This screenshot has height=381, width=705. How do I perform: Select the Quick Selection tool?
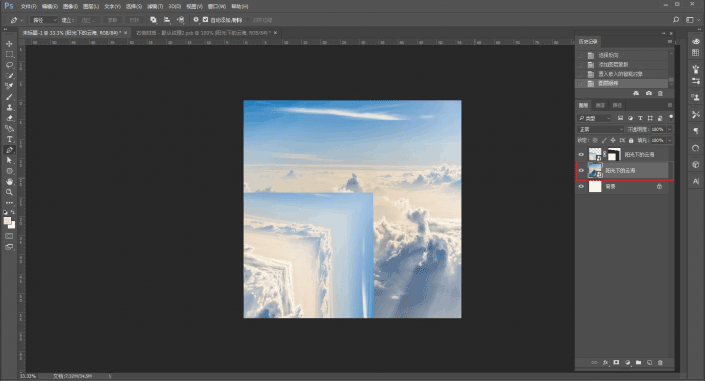(x=9, y=76)
